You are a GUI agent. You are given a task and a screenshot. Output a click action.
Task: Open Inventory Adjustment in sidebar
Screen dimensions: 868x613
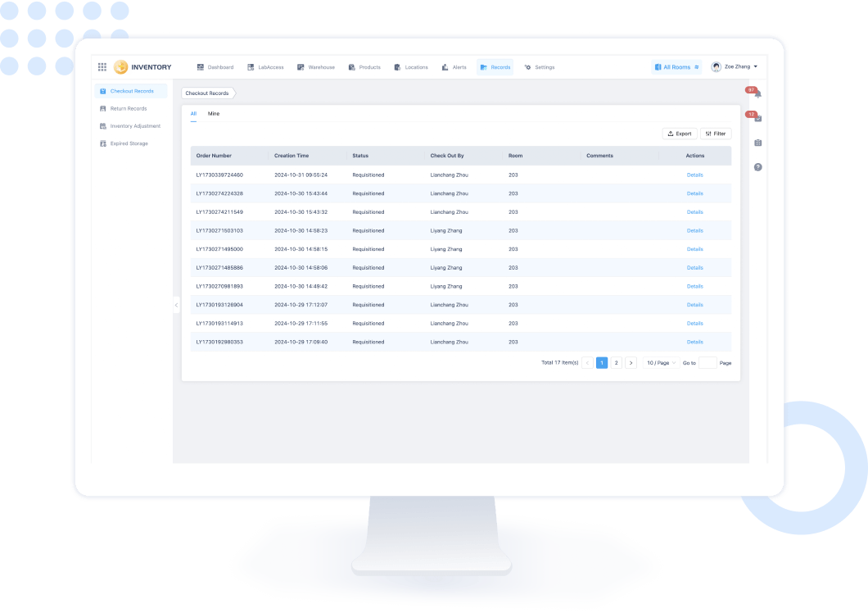tap(135, 126)
